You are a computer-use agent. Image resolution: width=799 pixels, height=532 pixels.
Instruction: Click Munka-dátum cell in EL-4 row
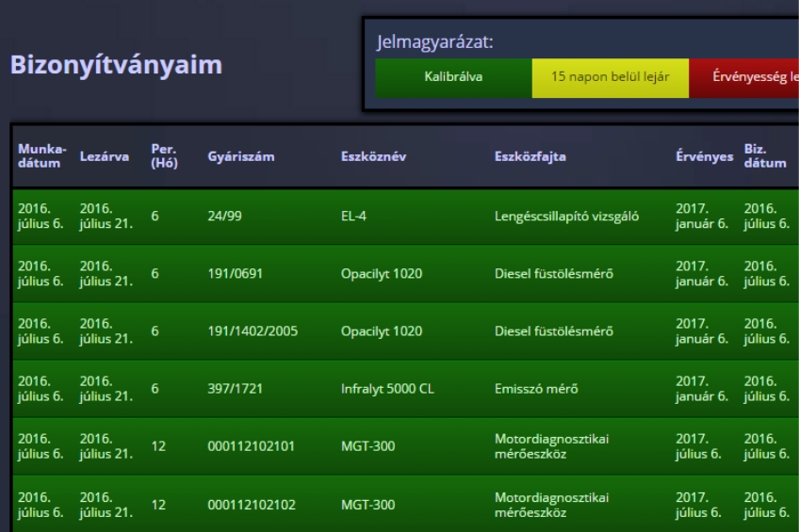coord(41,216)
